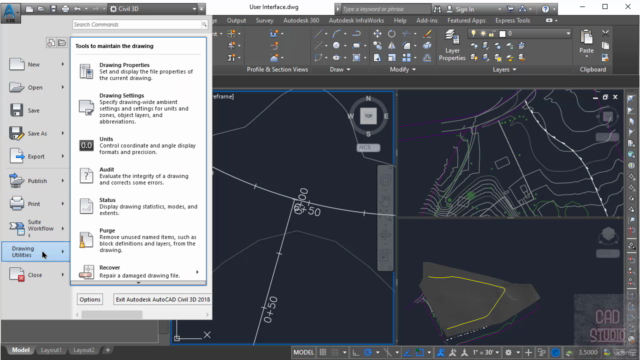Open the annotation scale 1" = 30' dropdown
This screenshot has width=640, height=360.
(x=485, y=352)
